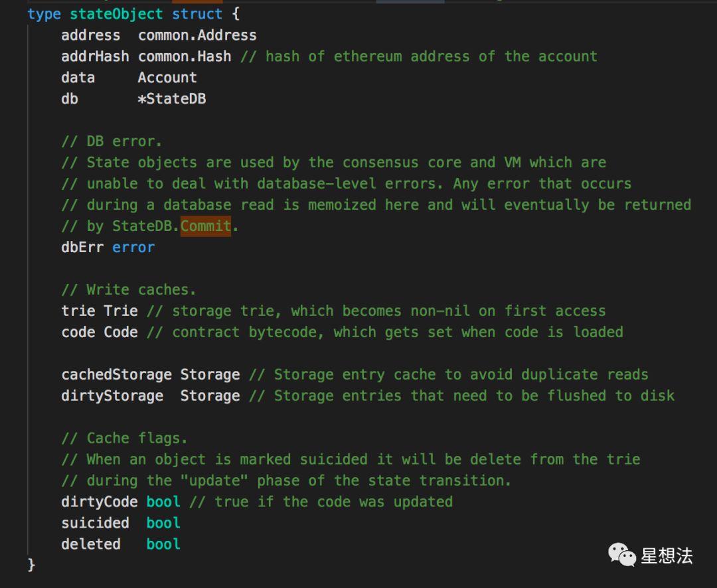Click the Account type of data field
Image resolution: width=717 pixels, height=588 pixels.
click(x=167, y=78)
